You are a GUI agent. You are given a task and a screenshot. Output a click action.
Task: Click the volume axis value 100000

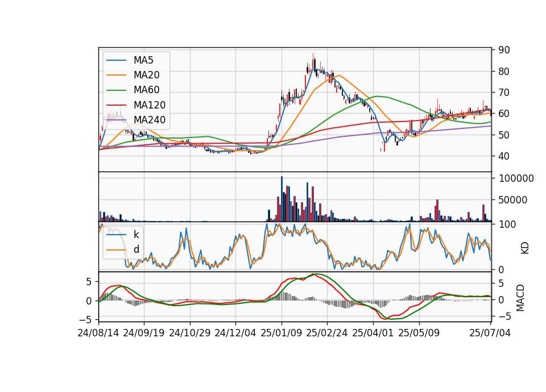coord(516,178)
